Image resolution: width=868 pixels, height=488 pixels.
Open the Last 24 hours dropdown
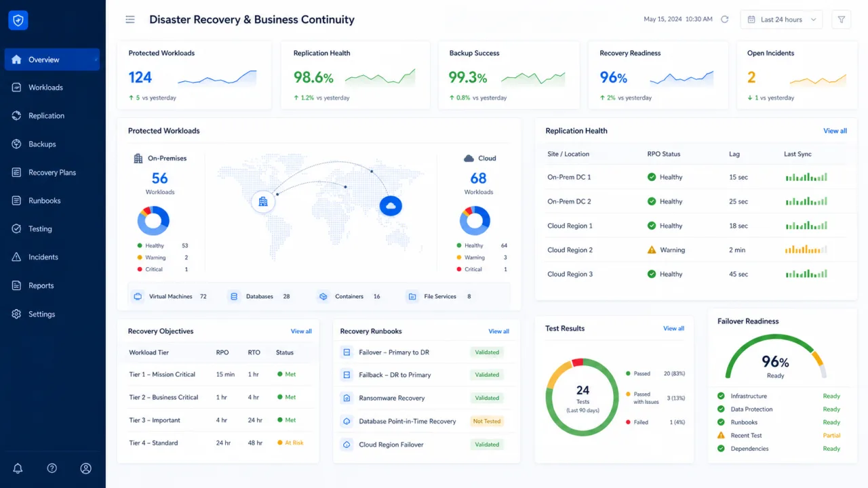(781, 20)
